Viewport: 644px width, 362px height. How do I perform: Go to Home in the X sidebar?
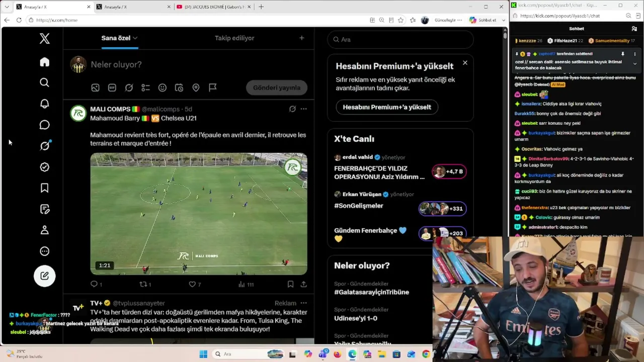pyautogui.click(x=45, y=62)
